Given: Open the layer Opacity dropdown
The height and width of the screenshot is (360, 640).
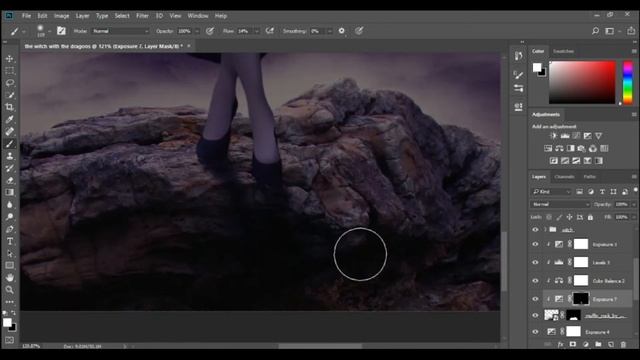Looking at the screenshot, I should pos(633,204).
